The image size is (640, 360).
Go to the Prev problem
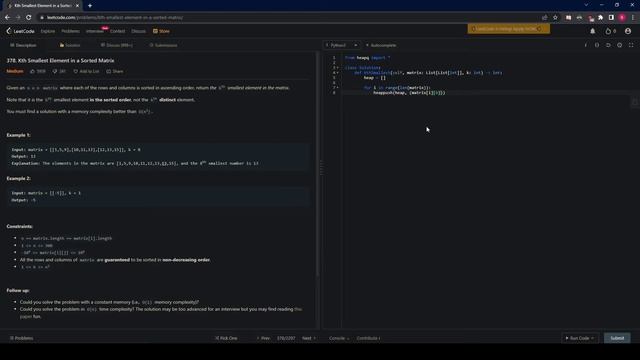click(263, 338)
